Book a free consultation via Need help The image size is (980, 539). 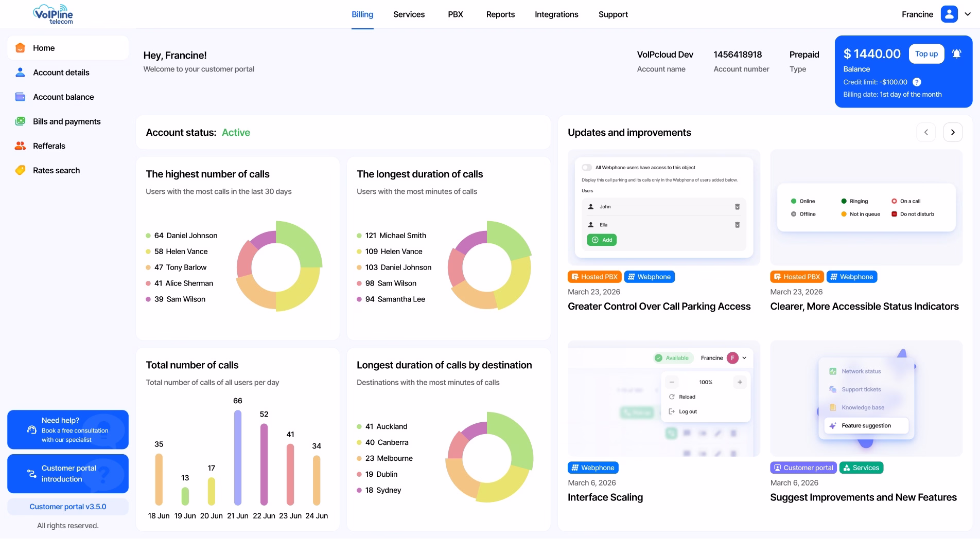click(68, 430)
